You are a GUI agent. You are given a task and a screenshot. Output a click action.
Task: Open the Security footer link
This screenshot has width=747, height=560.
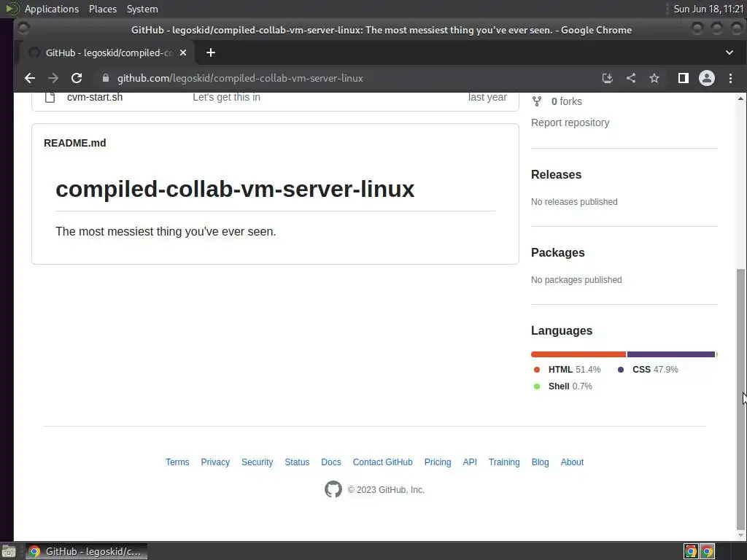pos(258,462)
